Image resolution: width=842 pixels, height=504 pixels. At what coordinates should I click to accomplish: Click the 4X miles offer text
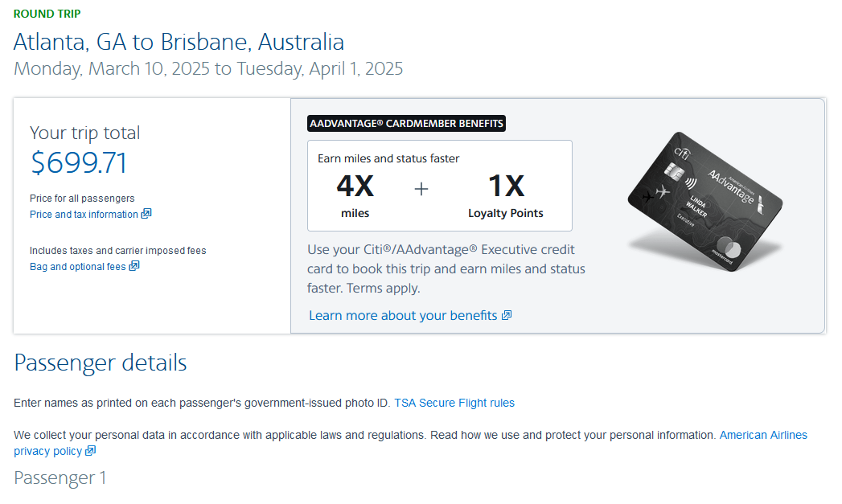(355, 195)
